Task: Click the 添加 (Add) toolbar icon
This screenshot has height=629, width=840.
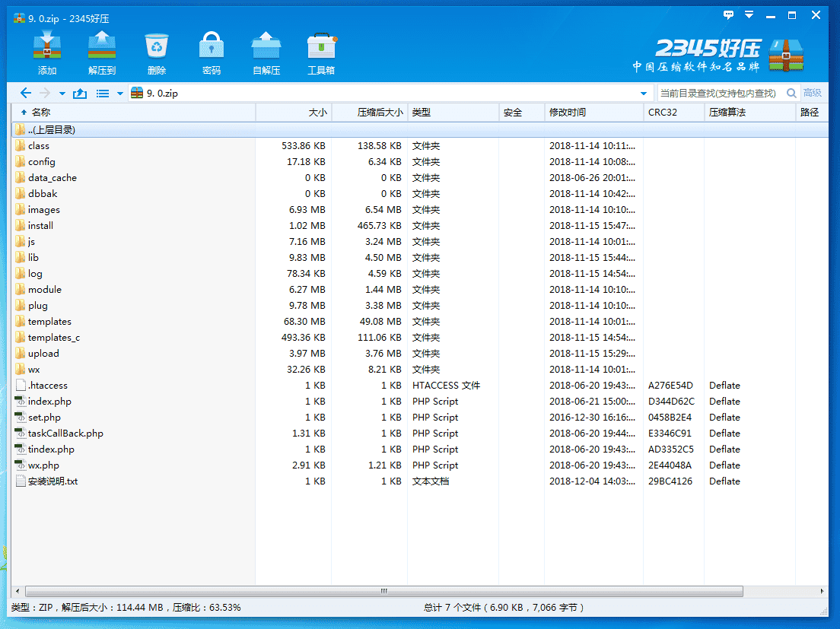Action: (x=47, y=47)
